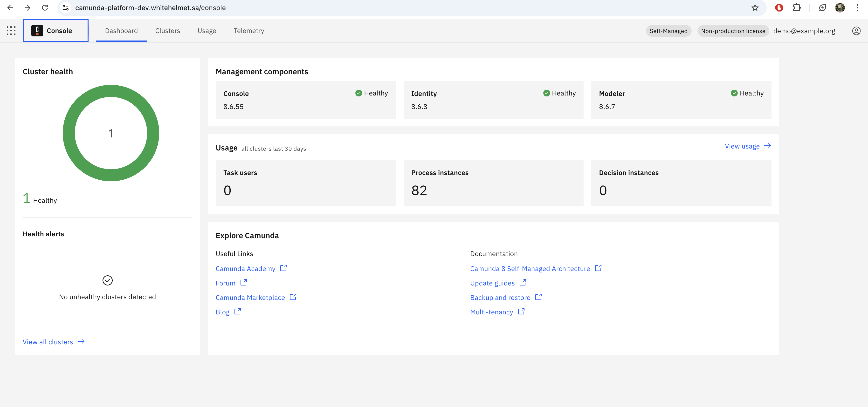Viewport: 868px width, 407px height.
Task: Click the browser profile picture
Action: 840,8
